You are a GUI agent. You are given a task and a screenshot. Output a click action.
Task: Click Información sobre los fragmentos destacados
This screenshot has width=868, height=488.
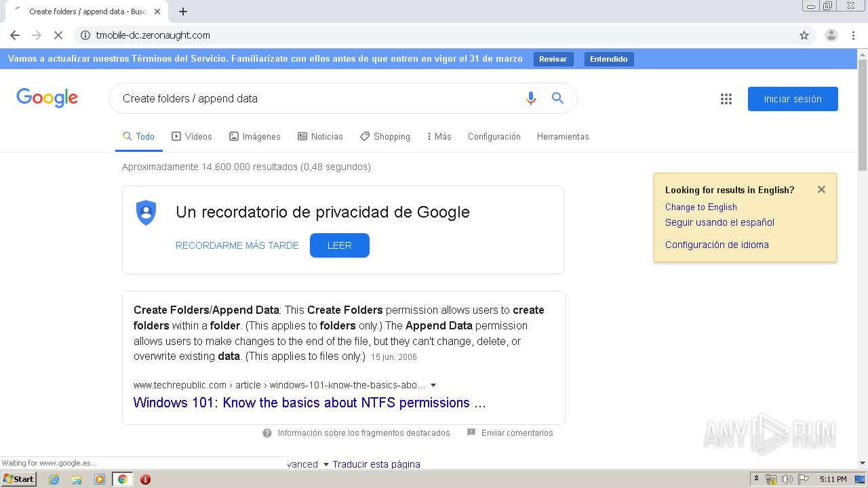[x=363, y=433]
